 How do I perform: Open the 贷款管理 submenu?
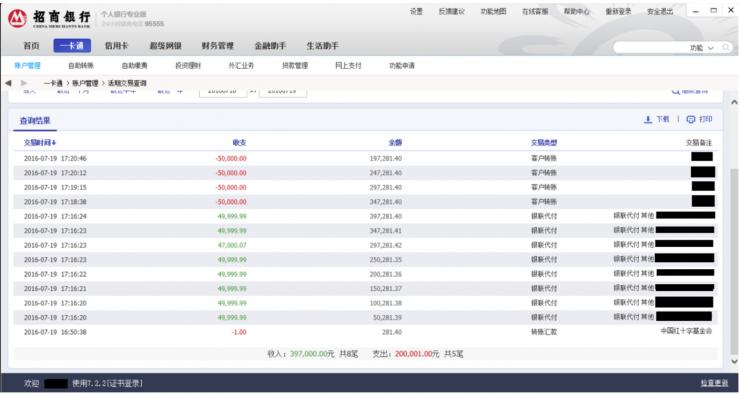294,66
